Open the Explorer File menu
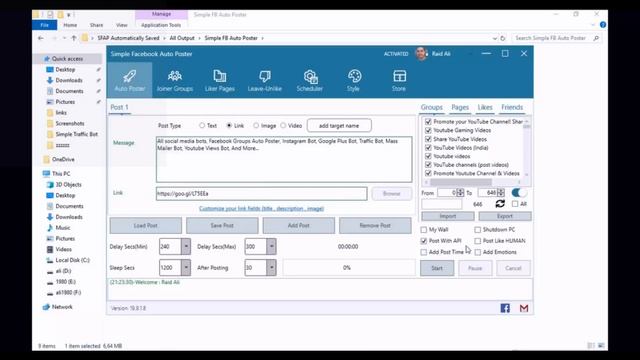640x360 pixels. point(44,25)
